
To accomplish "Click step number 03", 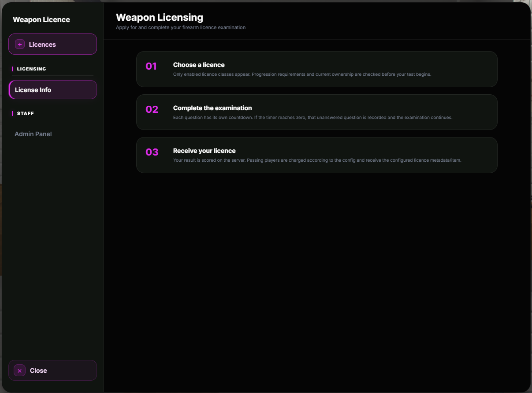I will (x=152, y=152).
